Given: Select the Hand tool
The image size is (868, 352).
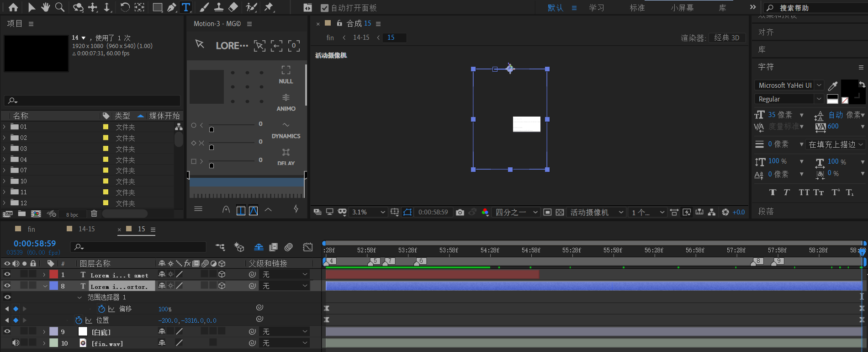Looking at the screenshot, I should pos(45,7).
